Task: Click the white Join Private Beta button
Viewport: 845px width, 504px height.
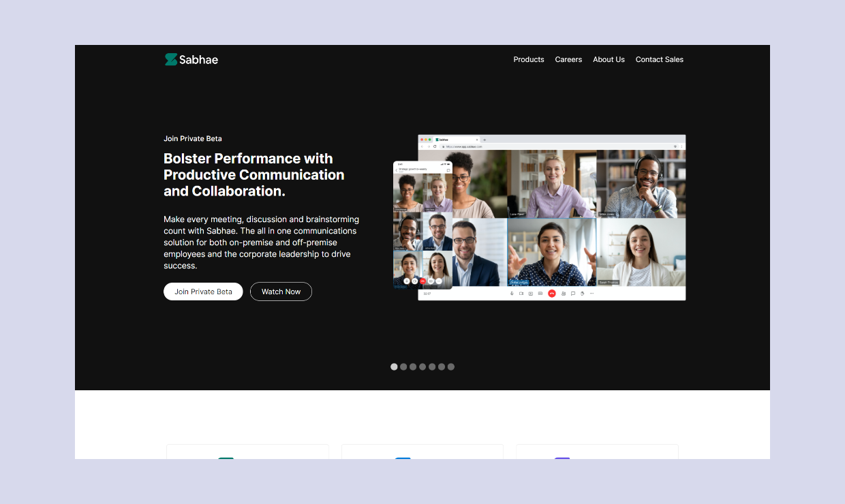Action: point(203,292)
